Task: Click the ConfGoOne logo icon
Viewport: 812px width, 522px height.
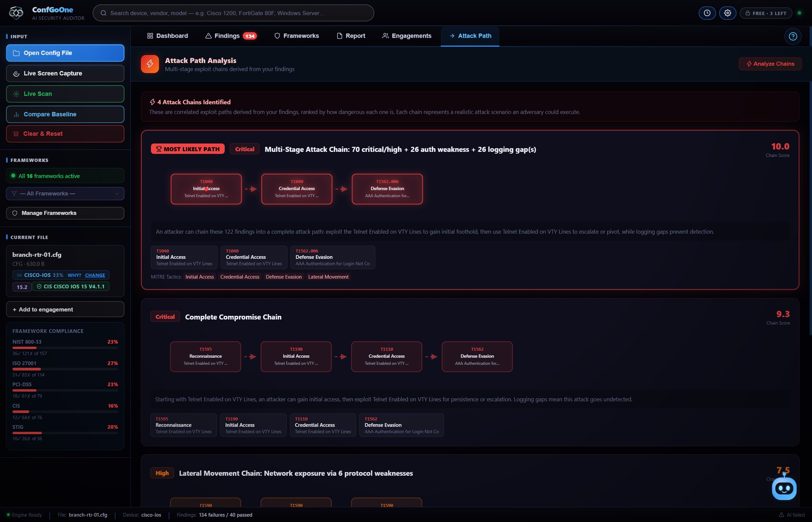Action: coord(16,13)
